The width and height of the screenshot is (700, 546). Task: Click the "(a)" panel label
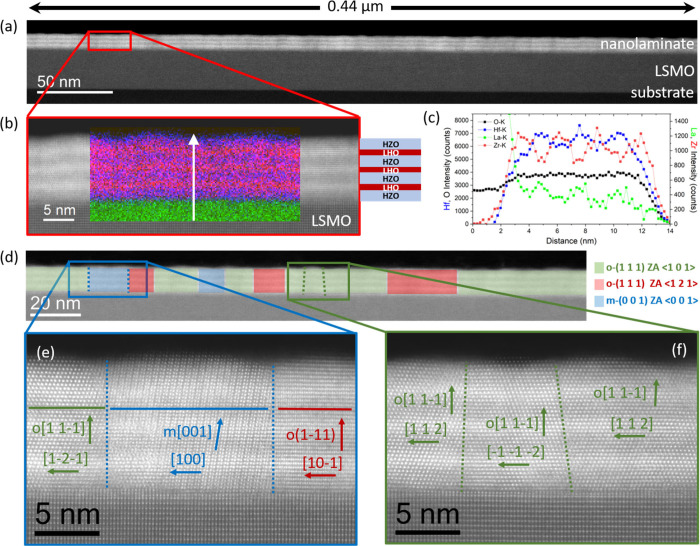point(9,27)
